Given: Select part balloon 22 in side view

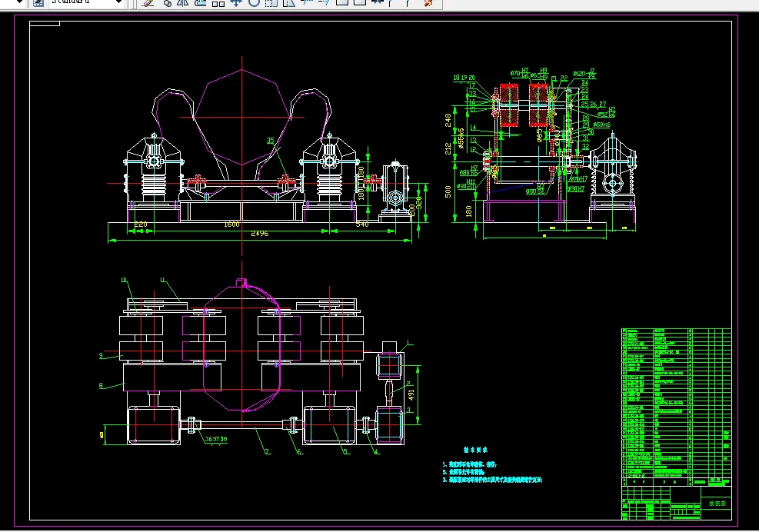Looking at the screenshot, I should (x=564, y=78).
